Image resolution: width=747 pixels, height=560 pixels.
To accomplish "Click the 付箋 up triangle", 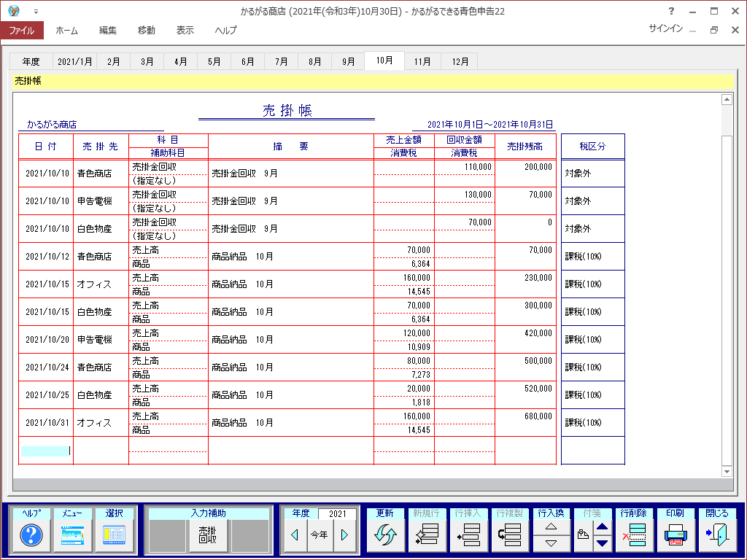I will pyautogui.click(x=602, y=527).
